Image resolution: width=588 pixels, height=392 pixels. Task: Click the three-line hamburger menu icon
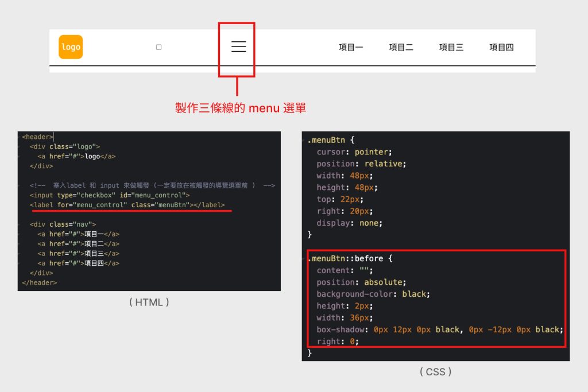pyautogui.click(x=238, y=47)
